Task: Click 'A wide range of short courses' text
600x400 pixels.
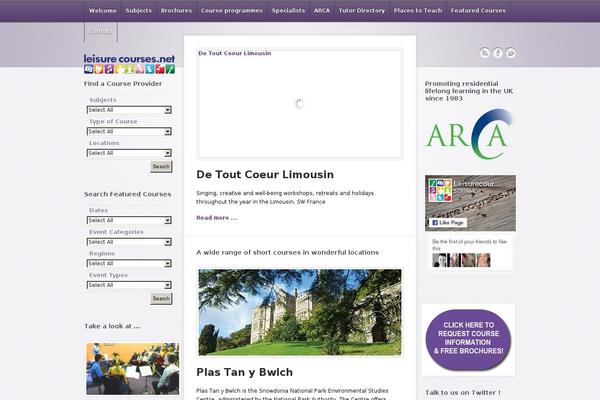Action: click(287, 252)
